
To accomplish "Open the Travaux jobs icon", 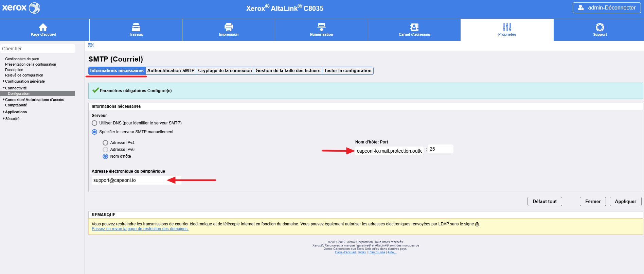I will click(136, 27).
